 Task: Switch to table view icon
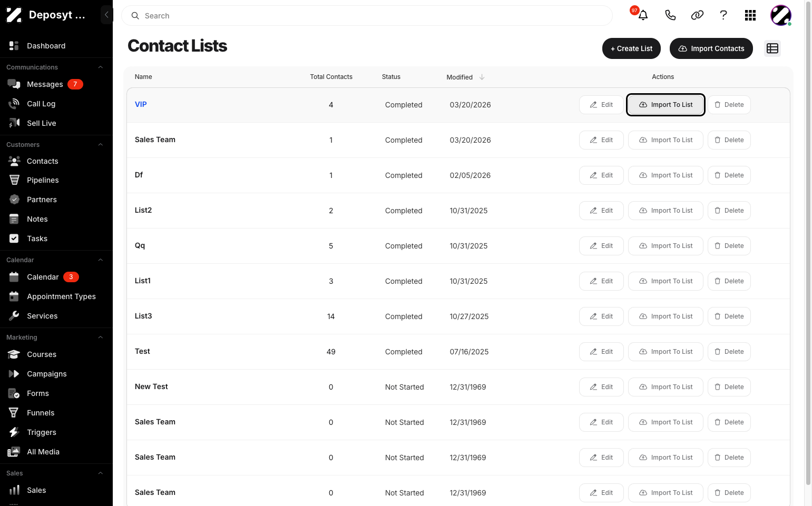click(x=772, y=48)
